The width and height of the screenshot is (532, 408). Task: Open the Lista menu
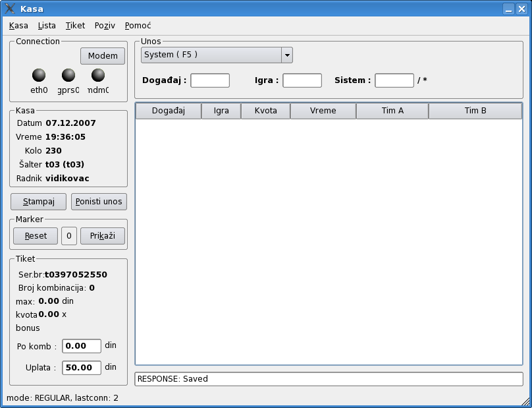pos(47,26)
